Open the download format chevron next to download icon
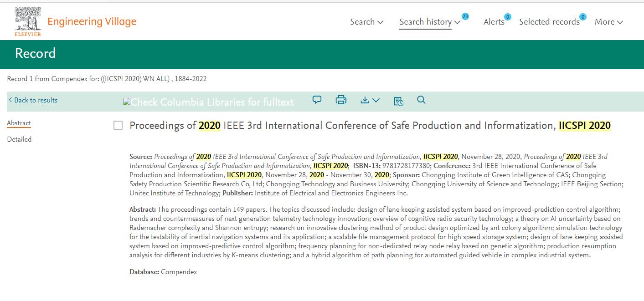This screenshot has height=301, width=644. click(x=375, y=101)
